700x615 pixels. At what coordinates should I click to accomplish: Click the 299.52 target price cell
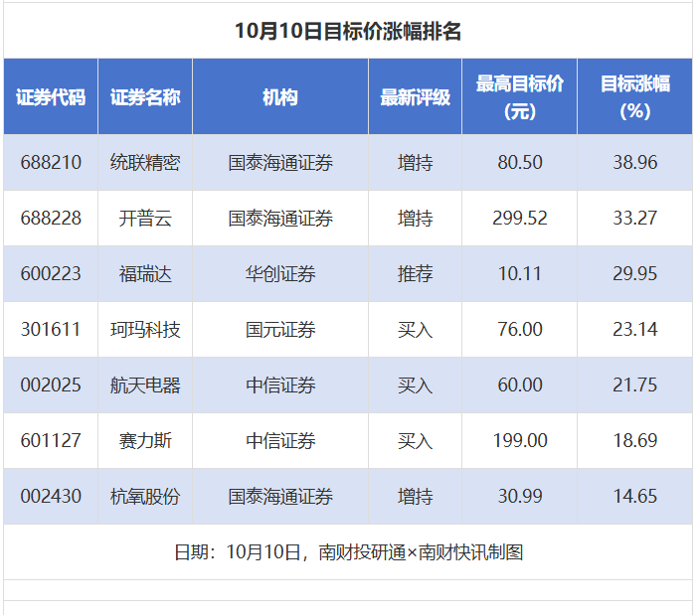519,218
